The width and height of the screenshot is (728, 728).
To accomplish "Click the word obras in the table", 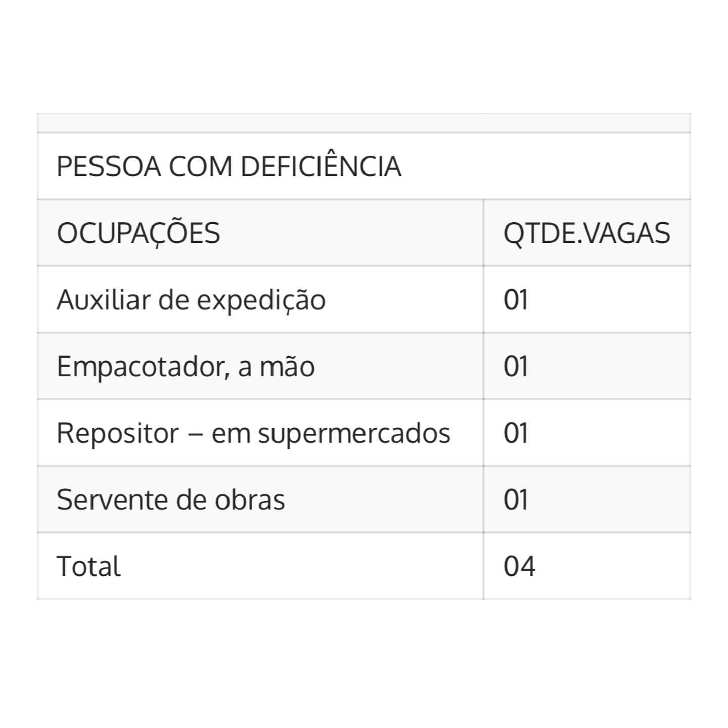I will tap(250, 499).
